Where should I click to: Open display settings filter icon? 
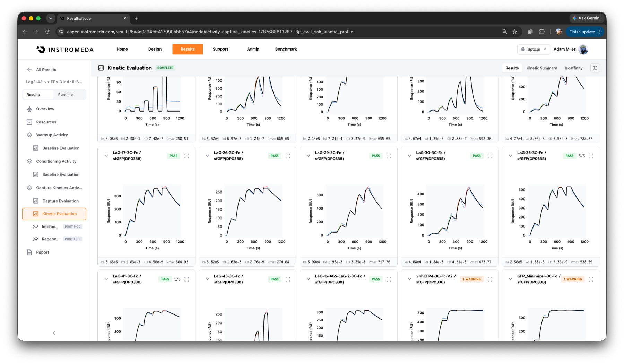595,68
